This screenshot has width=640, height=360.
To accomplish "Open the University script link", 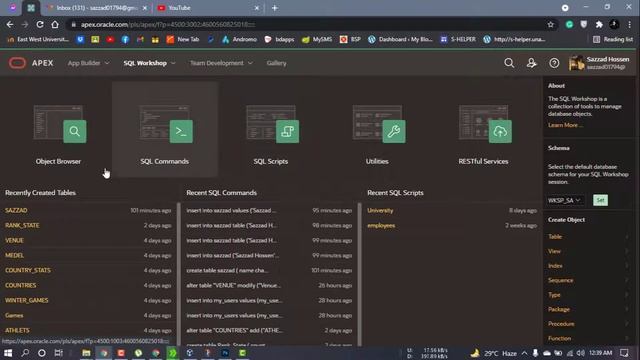I will pyautogui.click(x=380, y=210).
